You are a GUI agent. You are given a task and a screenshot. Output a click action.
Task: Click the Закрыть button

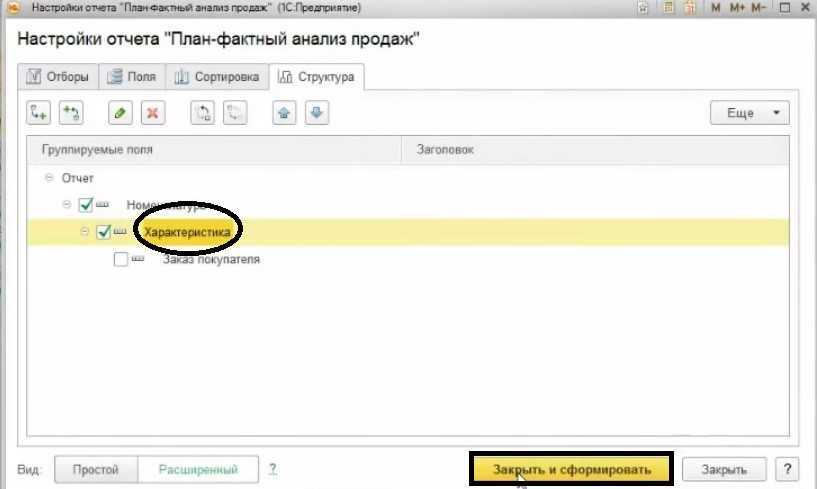tap(724, 469)
